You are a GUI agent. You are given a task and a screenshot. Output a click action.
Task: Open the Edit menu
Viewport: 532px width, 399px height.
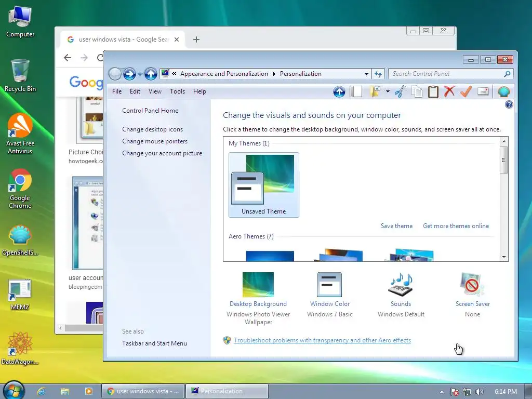click(135, 91)
